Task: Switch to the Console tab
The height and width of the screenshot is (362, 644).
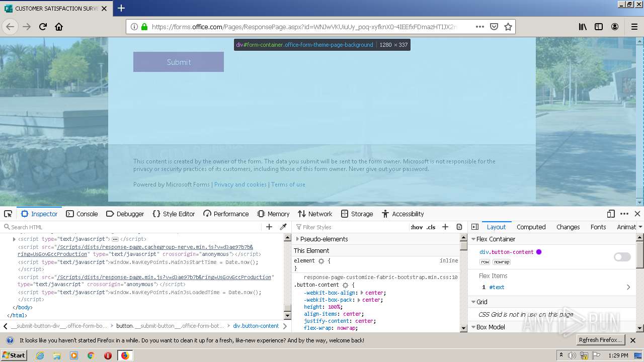Action: click(x=82, y=214)
